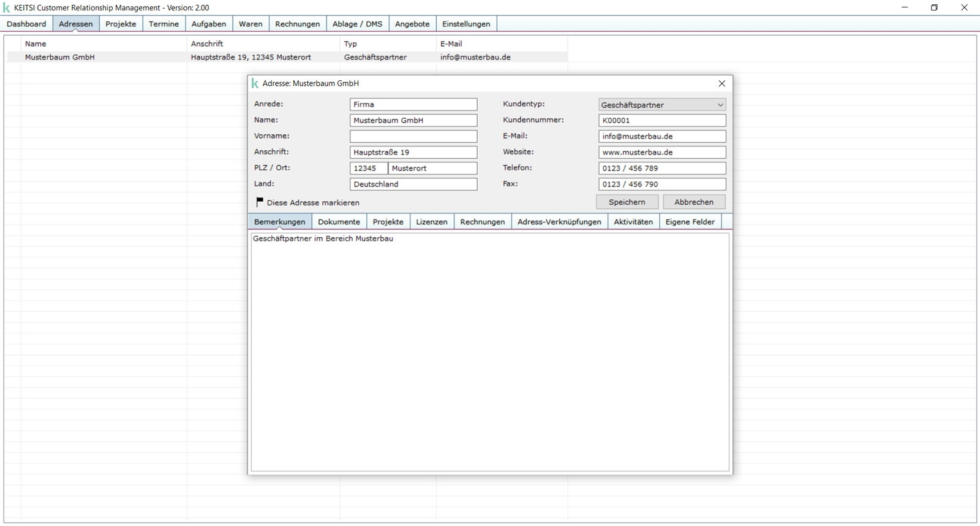Open the Eigene Felder tab
Image resolution: width=980 pixels, height=526 pixels.
(690, 222)
